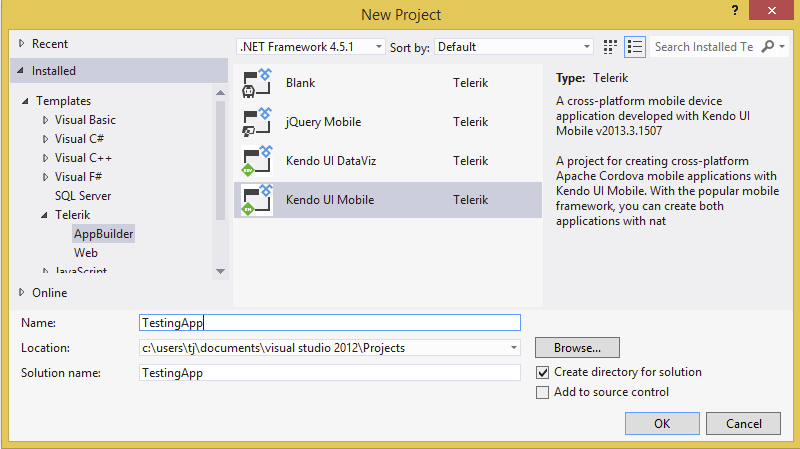This screenshot has width=800, height=449.
Task: Click the Solution name input field
Action: (x=330, y=372)
